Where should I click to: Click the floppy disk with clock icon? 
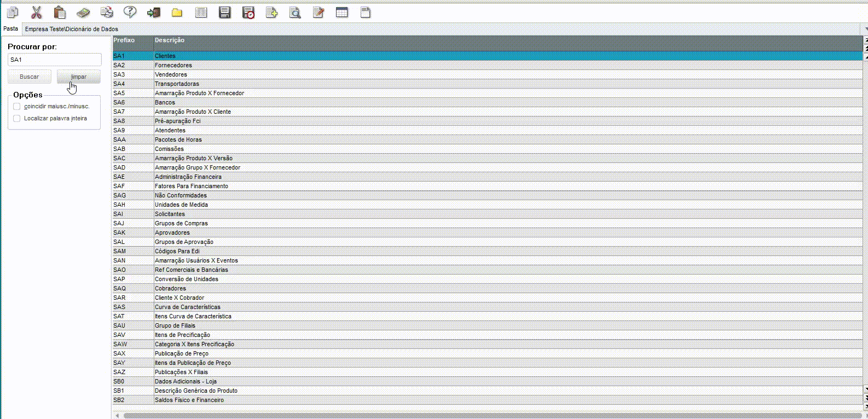(x=248, y=12)
